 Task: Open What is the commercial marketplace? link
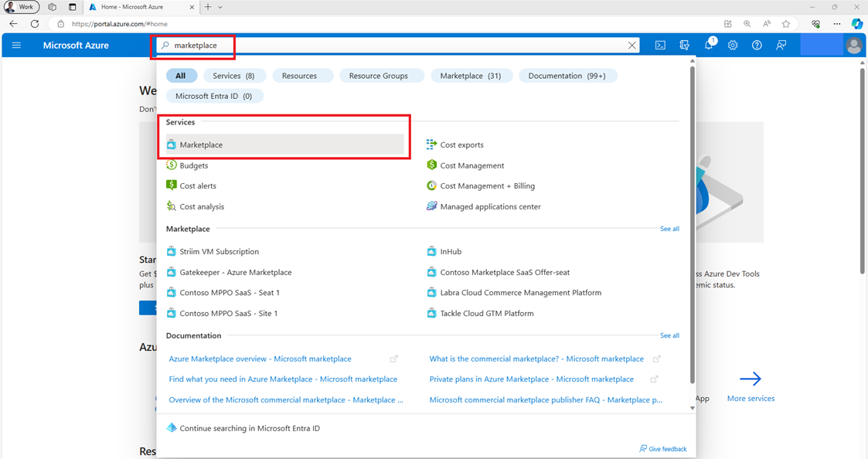(536, 359)
